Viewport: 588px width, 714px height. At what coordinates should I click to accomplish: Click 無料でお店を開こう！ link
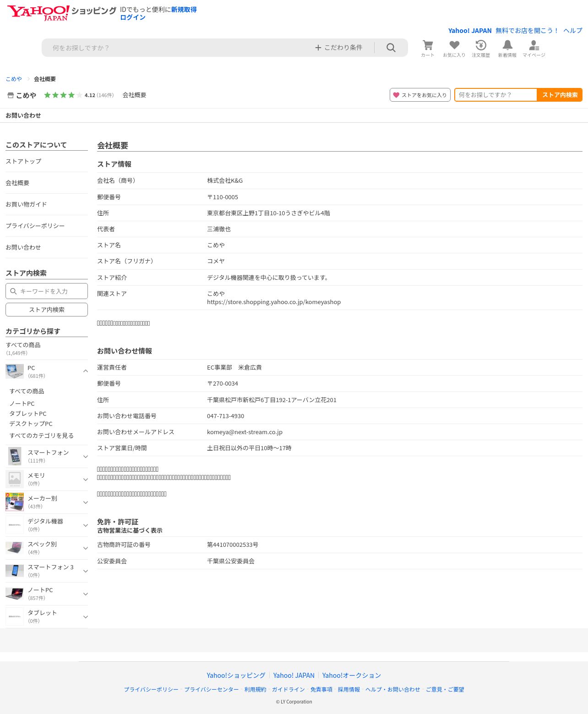click(x=527, y=31)
